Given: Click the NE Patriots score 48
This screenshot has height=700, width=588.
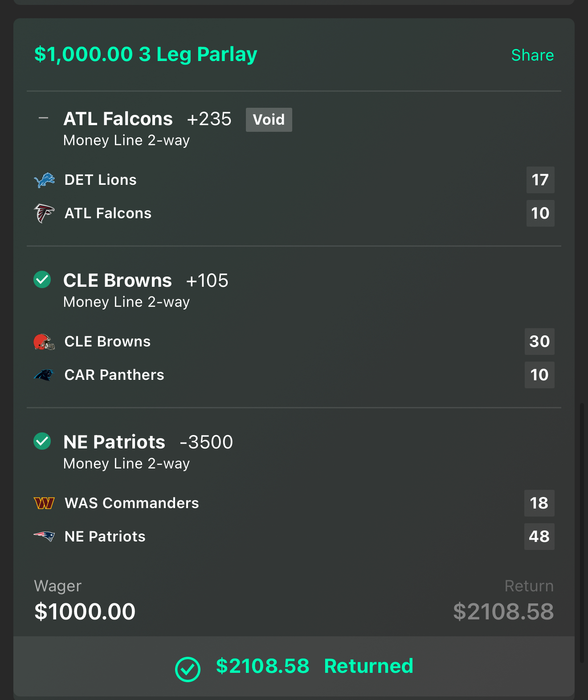Looking at the screenshot, I should point(539,537).
